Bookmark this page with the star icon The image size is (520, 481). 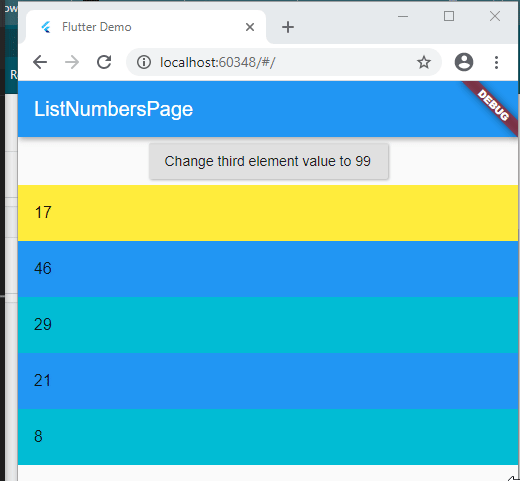pos(424,62)
